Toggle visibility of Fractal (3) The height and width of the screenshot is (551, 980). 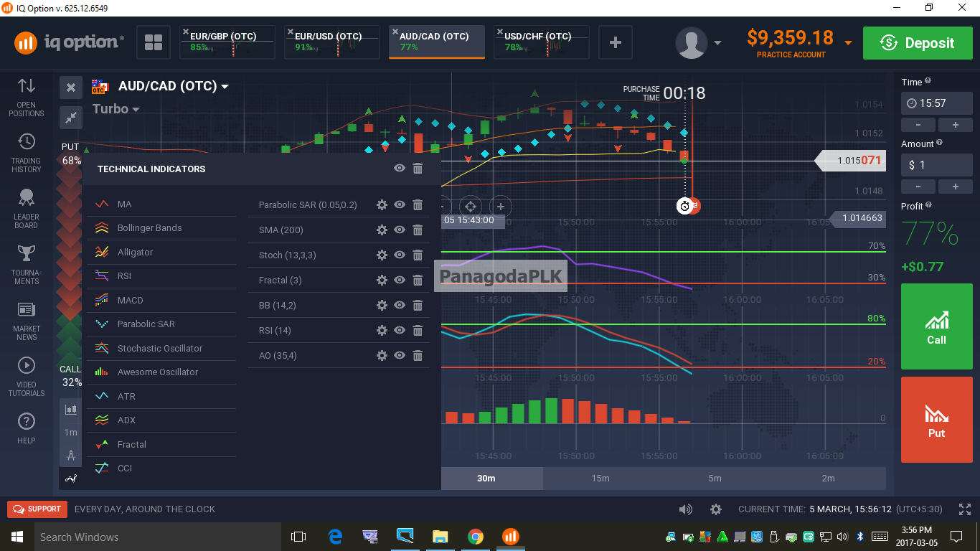point(400,280)
